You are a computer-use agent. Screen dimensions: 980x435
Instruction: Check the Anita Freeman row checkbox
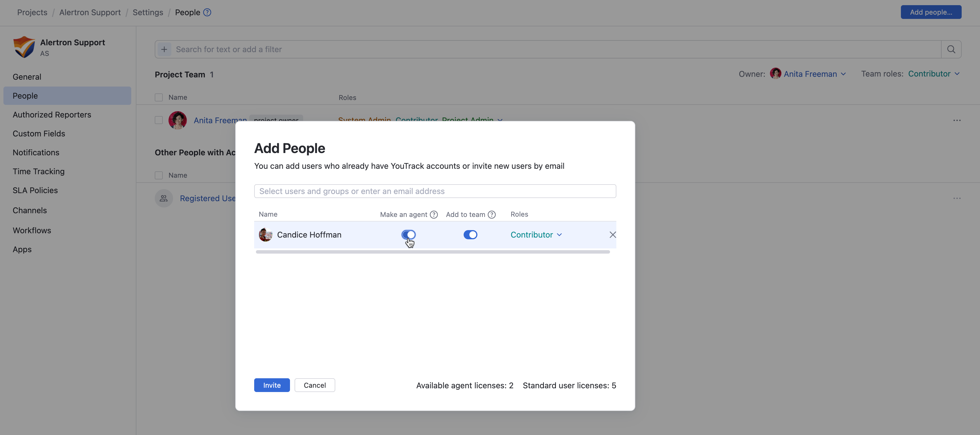coord(159,120)
